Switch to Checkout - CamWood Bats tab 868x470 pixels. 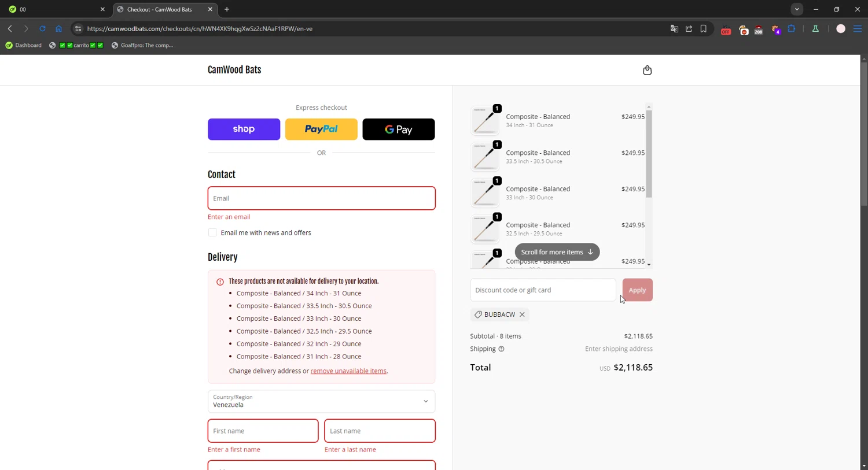point(165,9)
